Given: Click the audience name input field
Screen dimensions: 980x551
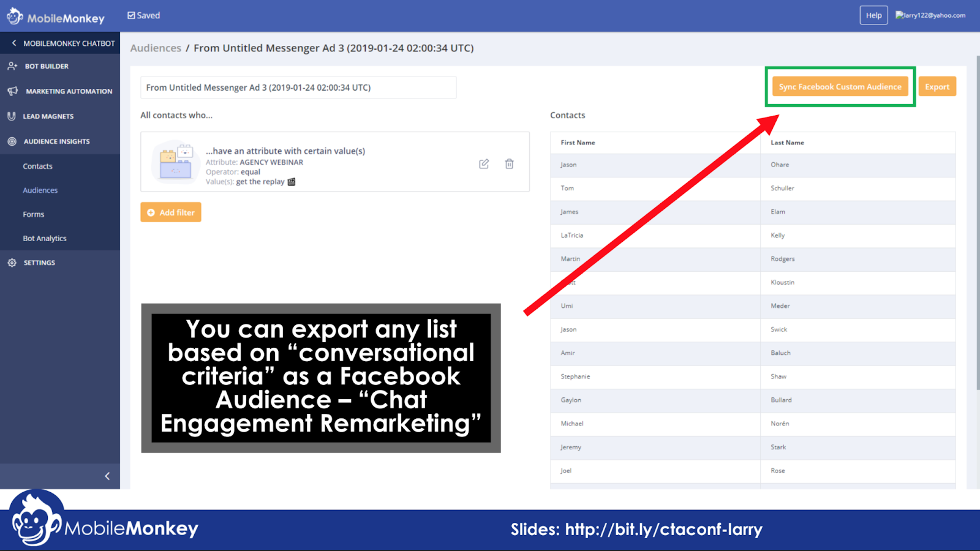Looking at the screenshot, I should point(298,88).
